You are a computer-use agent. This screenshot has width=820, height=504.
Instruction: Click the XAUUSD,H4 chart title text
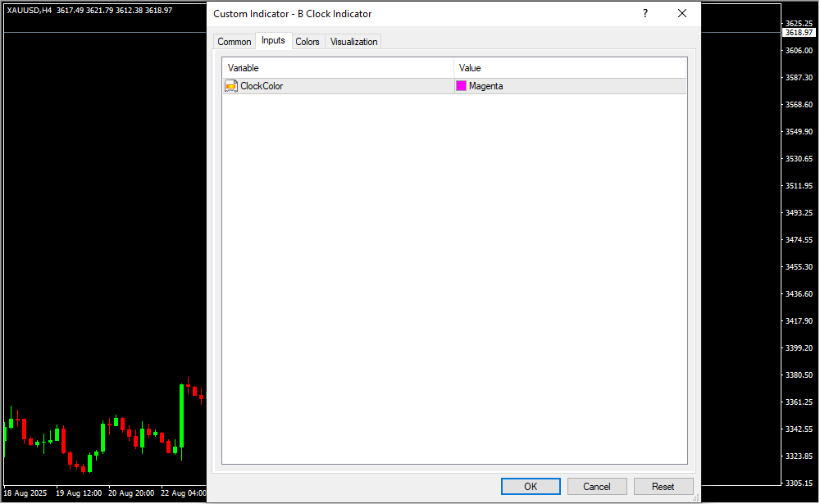(29, 10)
